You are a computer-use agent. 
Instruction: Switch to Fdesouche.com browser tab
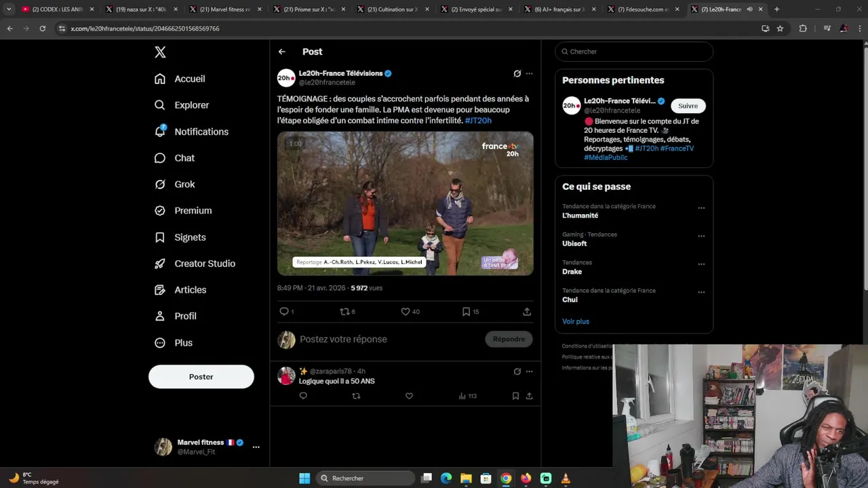(x=644, y=9)
